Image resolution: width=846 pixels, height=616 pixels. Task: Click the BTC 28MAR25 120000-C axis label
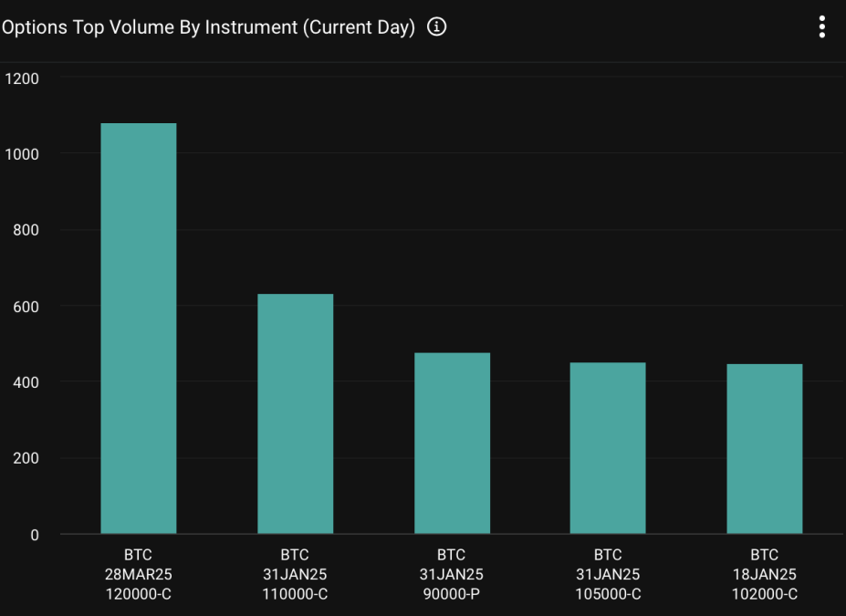click(138, 574)
